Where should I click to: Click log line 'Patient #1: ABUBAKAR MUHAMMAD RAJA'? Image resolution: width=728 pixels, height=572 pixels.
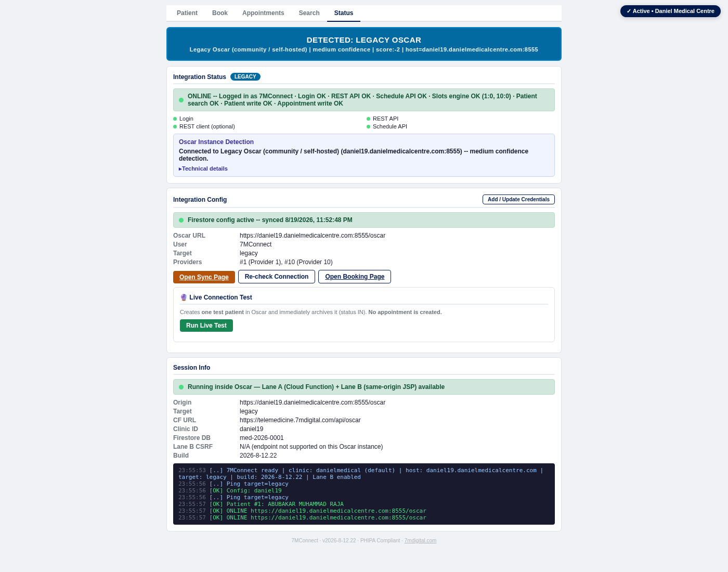(261, 504)
